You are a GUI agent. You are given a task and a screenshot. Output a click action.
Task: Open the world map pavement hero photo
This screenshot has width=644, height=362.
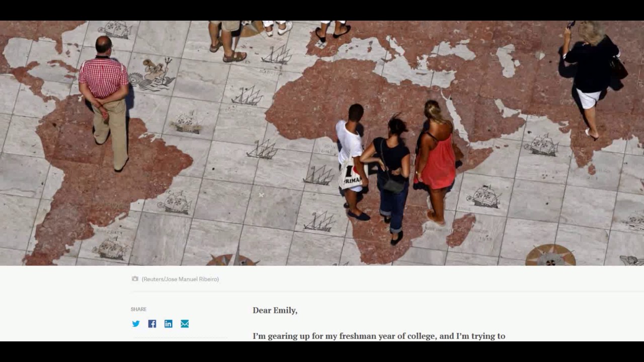(x=322, y=143)
